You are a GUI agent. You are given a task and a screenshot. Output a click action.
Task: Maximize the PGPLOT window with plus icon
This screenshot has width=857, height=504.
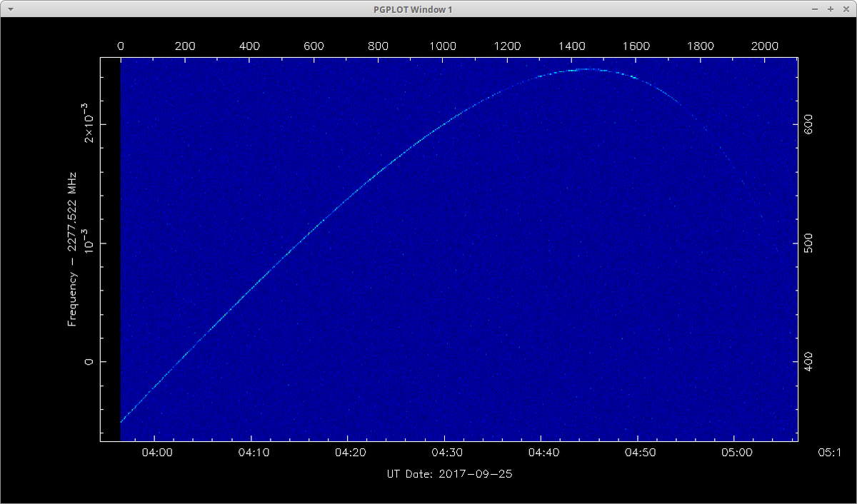pos(831,9)
